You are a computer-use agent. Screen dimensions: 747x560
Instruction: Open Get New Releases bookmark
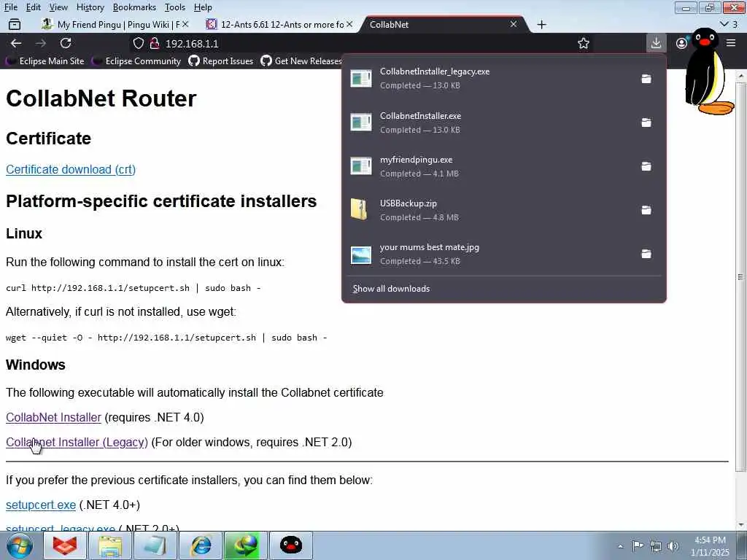click(301, 61)
